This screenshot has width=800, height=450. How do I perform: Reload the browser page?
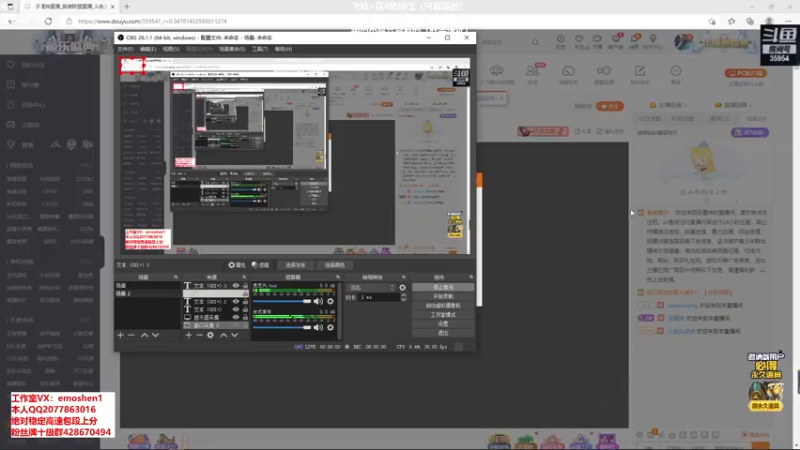click(48, 21)
